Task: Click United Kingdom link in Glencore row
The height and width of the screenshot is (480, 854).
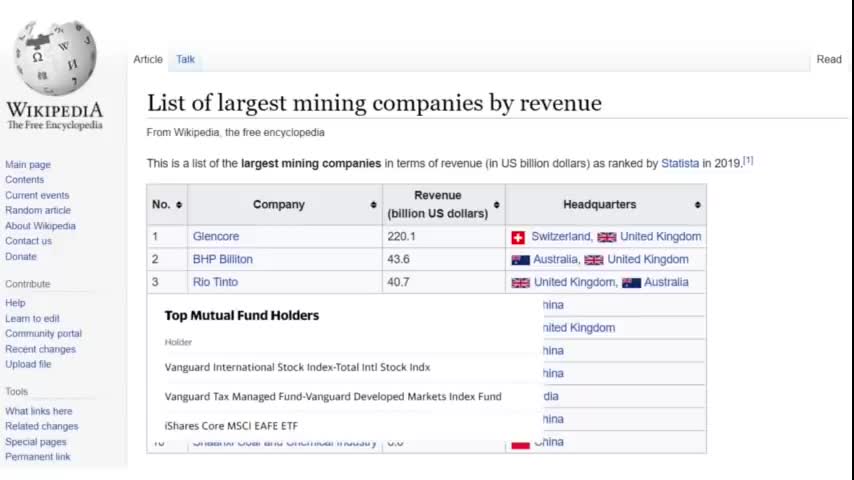Action: tap(661, 236)
